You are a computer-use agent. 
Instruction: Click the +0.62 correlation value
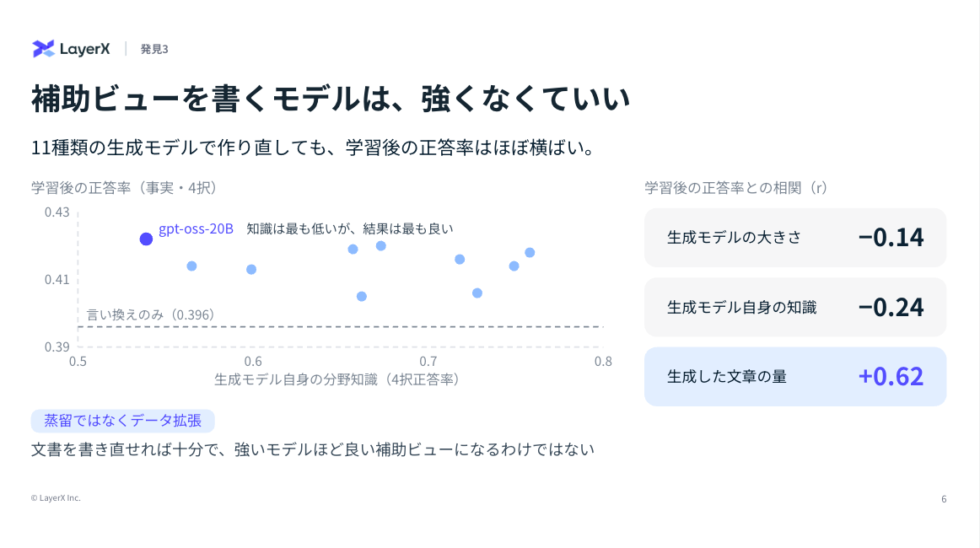click(891, 376)
